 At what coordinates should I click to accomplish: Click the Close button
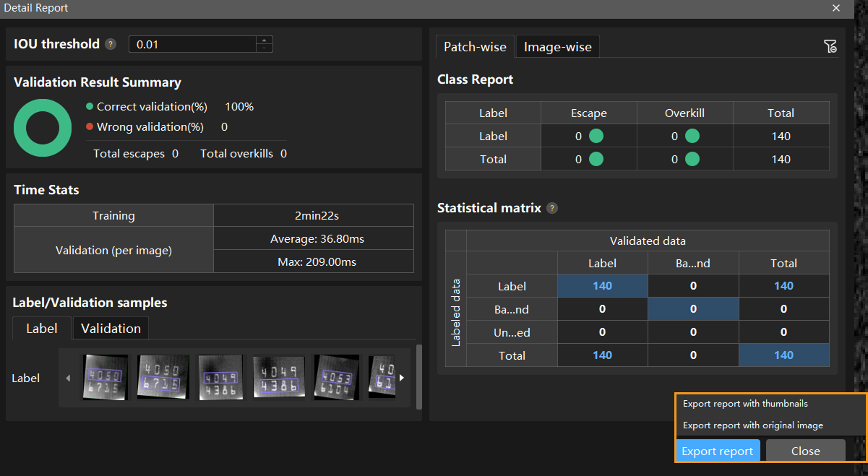805,451
